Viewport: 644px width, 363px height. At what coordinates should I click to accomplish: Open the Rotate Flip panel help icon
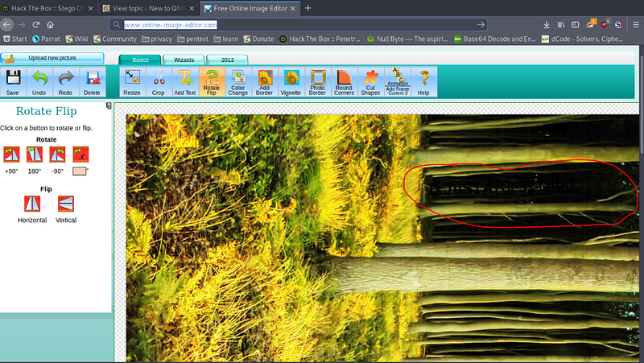coord(109,106)
